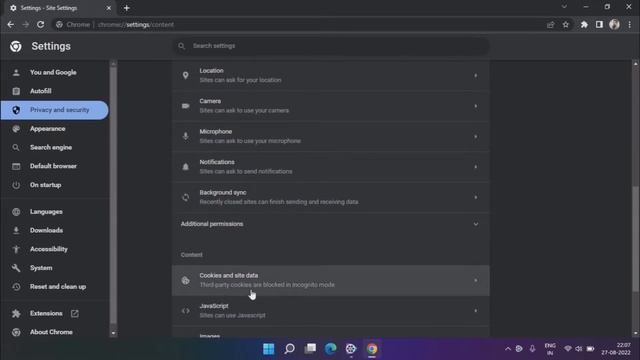The width and height of the screenshot is (640, 360).
Task: Close the Settings tab
Action: tap(109, 8)
